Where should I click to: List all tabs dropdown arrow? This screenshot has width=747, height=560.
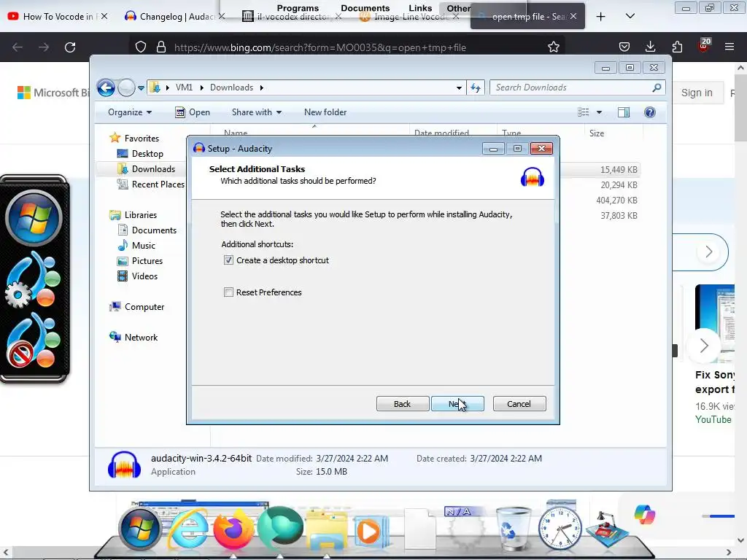coord(630,17)
